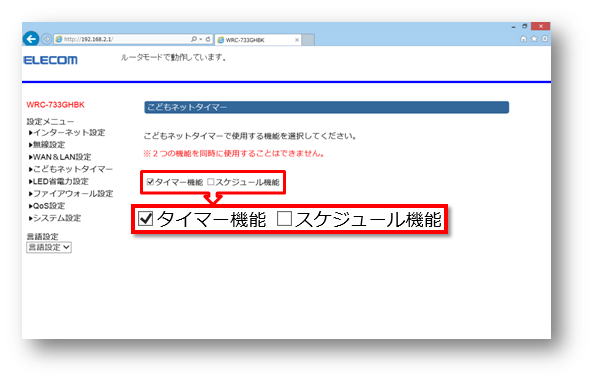Image resolution: width=593 pixels, height=381 pixels.
Task: Click the browser forward arrow button
Action: pyautogui.click(x=47, y=39)
